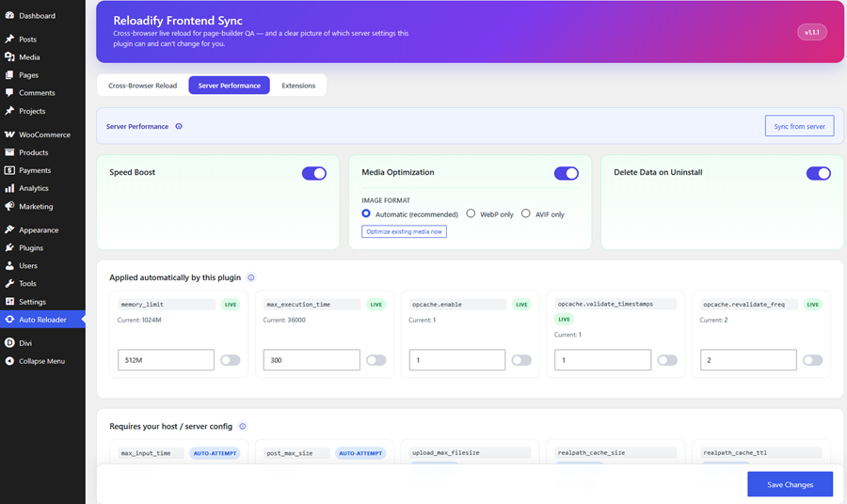This screenshot has height=504, width=847.
Task: Open Appearance menu item
Action: tap(42, 229)
